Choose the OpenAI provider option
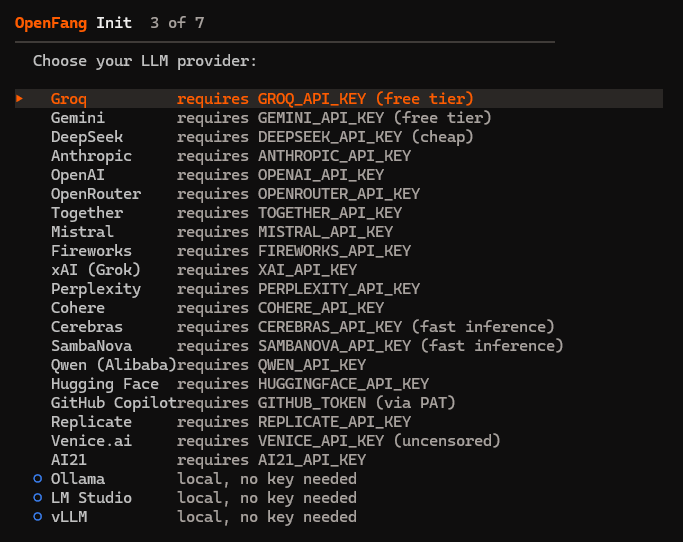Viewport: 683px width, 542px height. tap(339, 175)
